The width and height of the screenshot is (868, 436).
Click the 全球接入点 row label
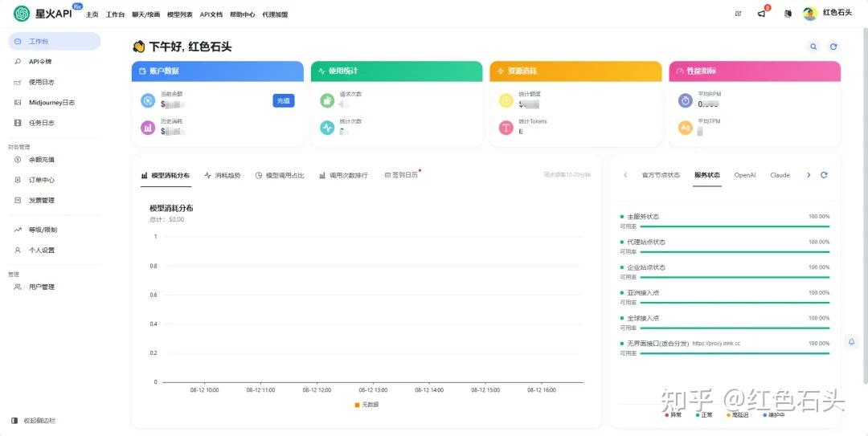643,318
